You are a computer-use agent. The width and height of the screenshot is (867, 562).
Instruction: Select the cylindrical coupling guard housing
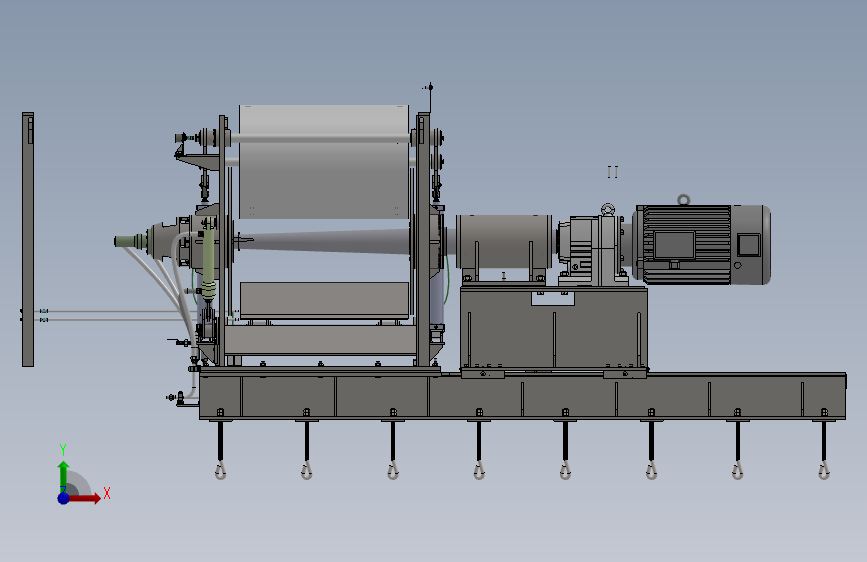[504, 242]
